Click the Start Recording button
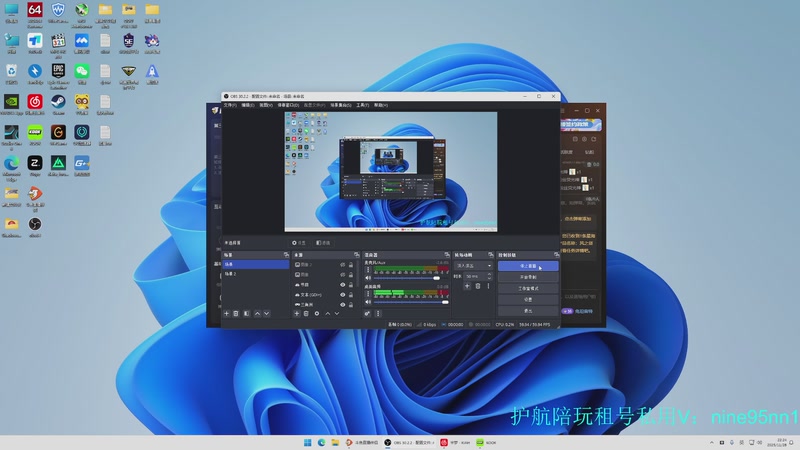 click(x=528, y=277)
